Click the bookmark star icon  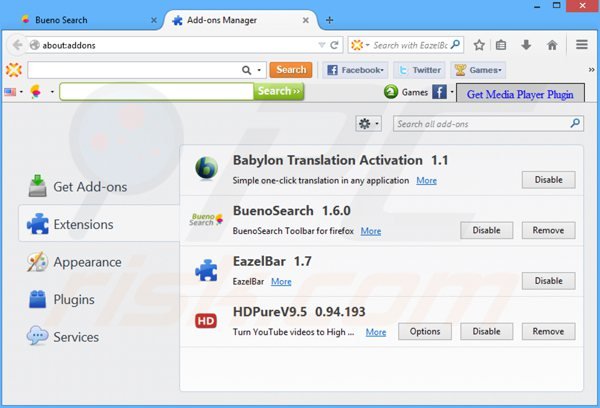[479, 45]
